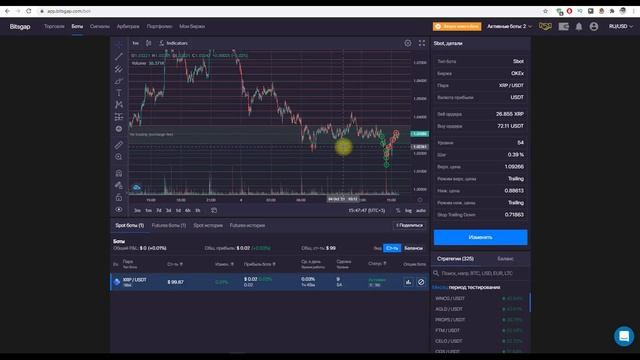Click the Bitsgap logo

[20, 27]
